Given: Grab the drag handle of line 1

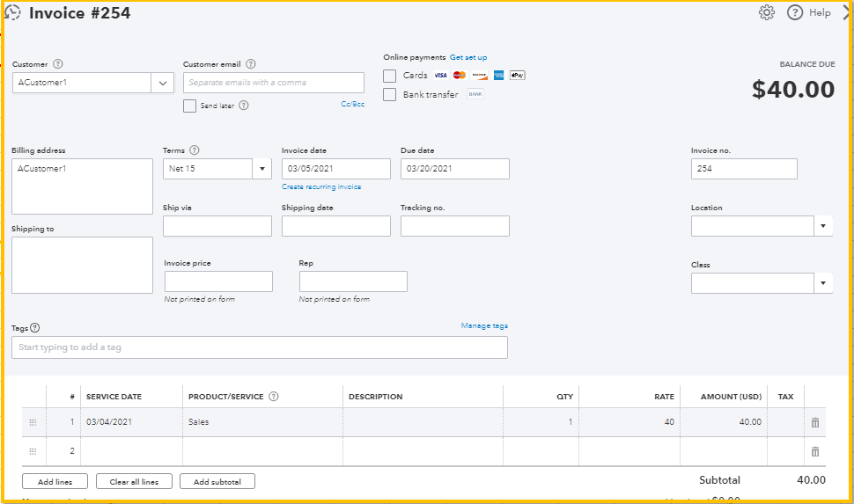Looking at the screenshot, I should point(33,422).
